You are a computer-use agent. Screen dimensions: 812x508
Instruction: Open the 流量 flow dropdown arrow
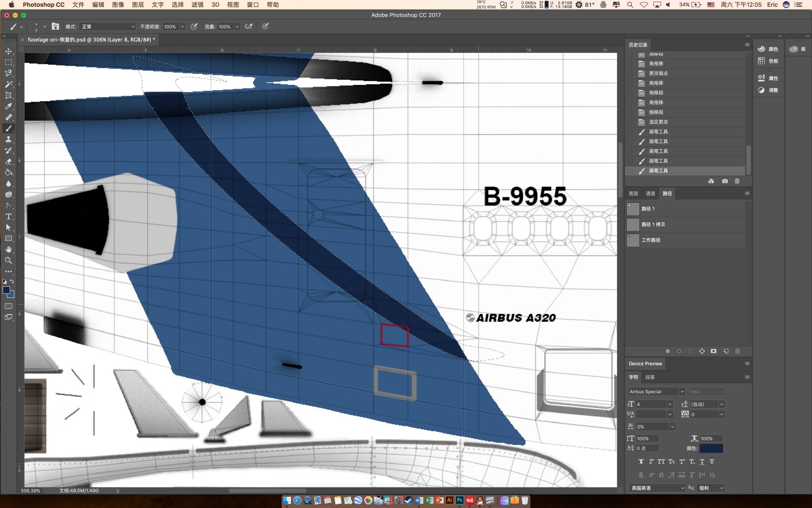tap(237, 27)
